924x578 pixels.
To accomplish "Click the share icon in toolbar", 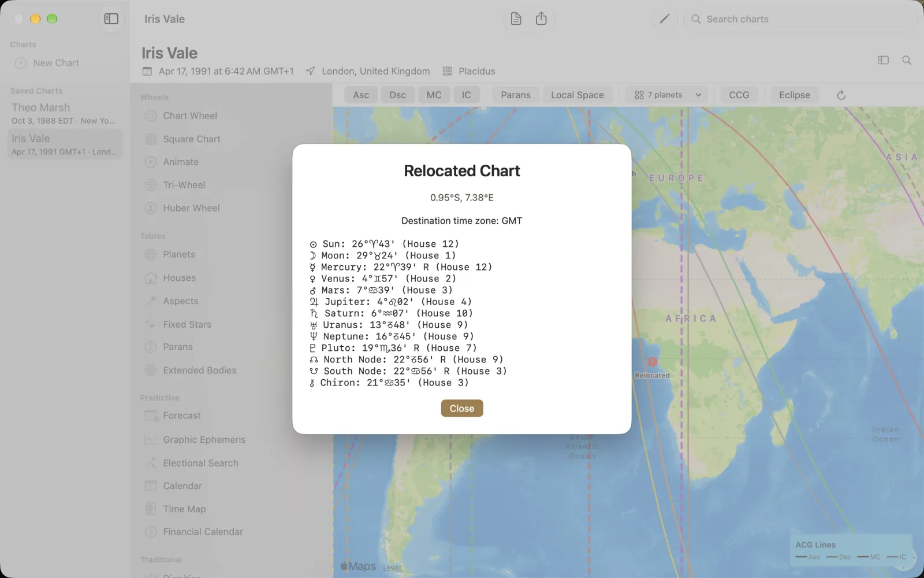I will tap(541, 18).
